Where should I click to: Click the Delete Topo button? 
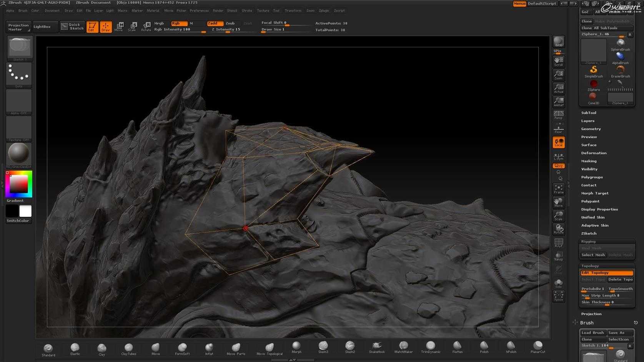[x=620, y=280]
